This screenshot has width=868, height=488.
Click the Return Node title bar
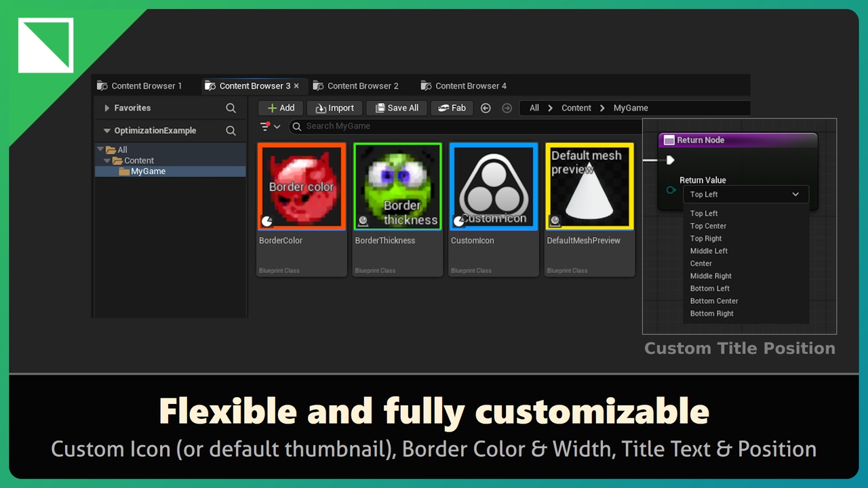tap(738, 140)
